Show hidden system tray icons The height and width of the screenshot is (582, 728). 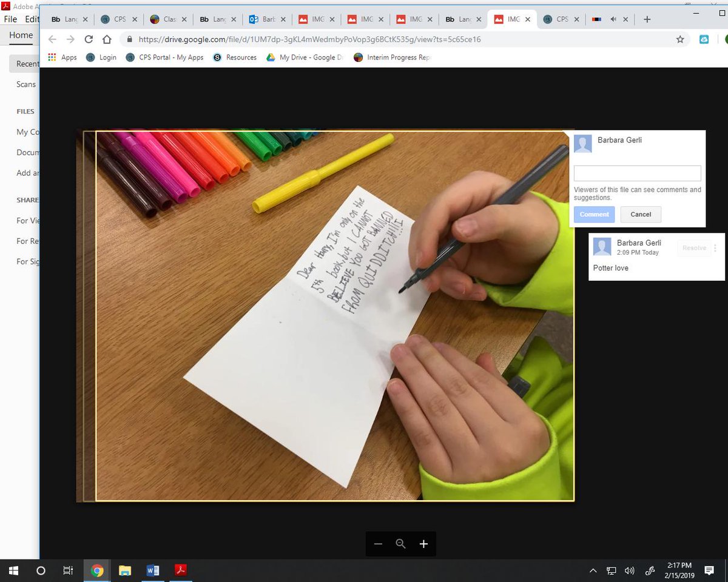coord(593,570)
